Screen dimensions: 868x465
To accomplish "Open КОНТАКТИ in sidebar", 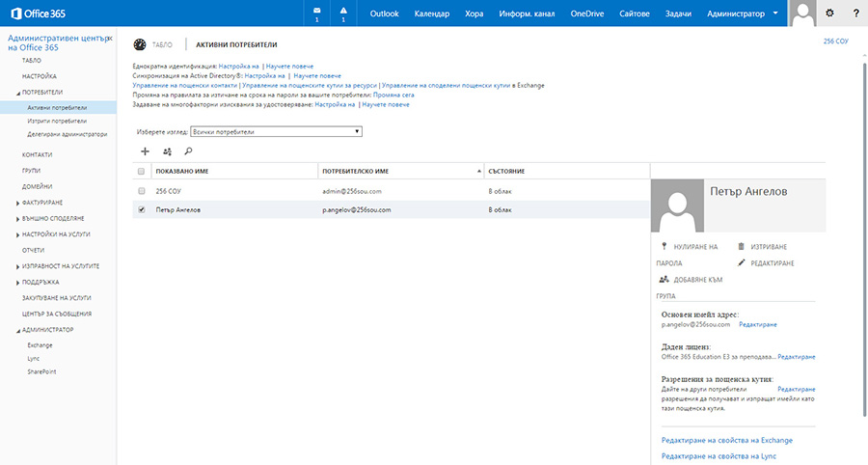I will pos(37,155).
